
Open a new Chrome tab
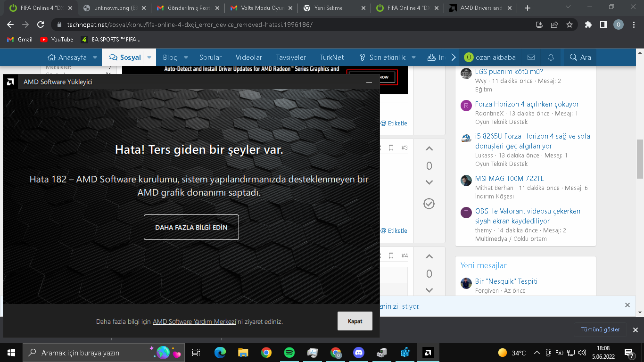point(527,8)
